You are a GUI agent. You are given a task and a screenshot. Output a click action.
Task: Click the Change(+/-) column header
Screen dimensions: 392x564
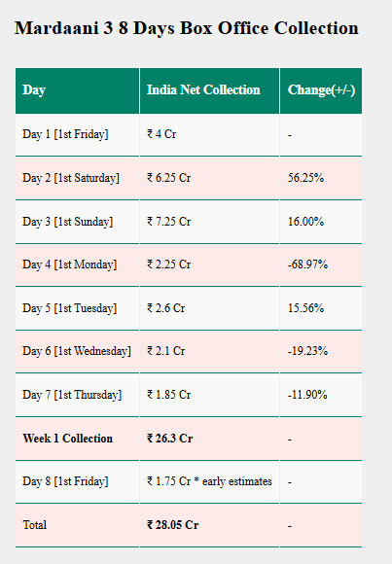point(321,90)
